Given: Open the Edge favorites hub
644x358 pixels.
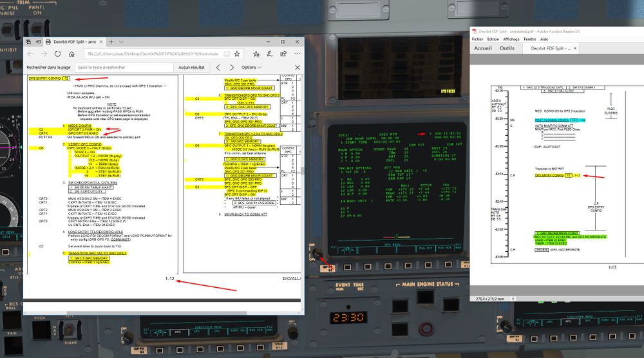Looking at the screenshot, I should click(x=256, y=54).
